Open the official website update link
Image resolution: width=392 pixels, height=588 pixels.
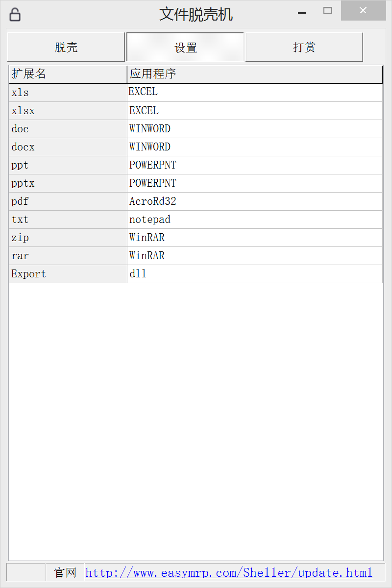tap(229, 572)
